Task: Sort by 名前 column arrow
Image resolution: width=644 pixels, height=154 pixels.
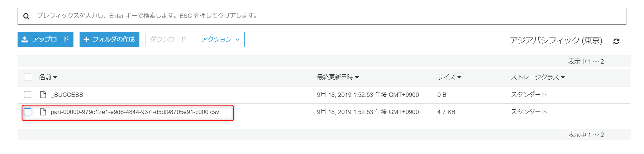Action: tap(55, 77)
